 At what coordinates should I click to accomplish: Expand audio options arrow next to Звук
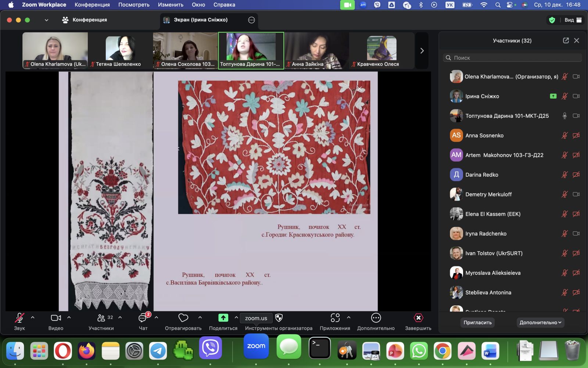tap(33, 317)
